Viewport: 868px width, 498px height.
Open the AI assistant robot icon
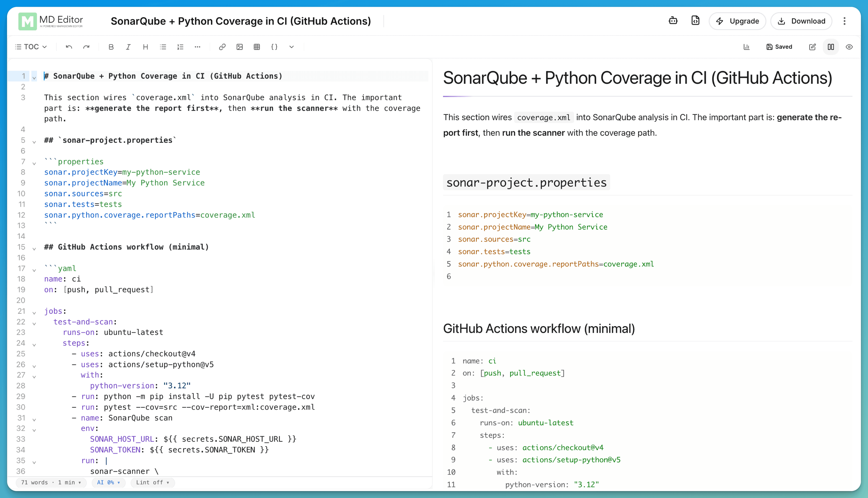[x=673, y=21]
